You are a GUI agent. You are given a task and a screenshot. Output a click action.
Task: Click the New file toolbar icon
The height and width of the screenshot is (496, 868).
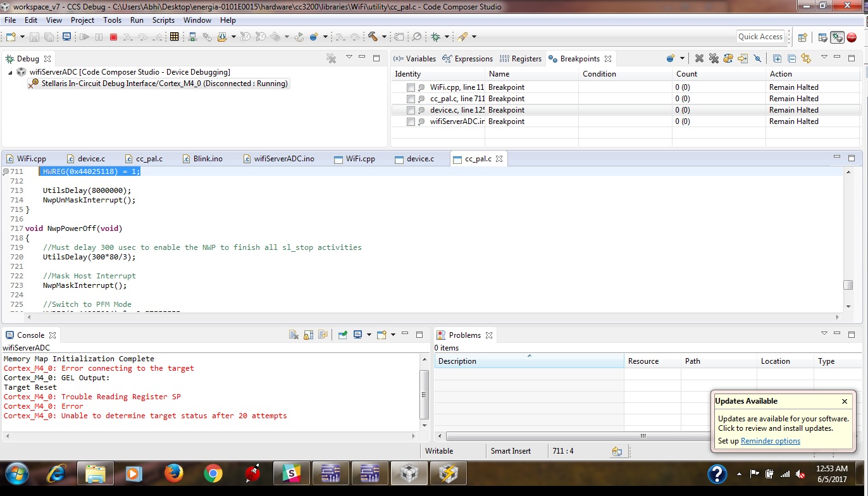point(10,37)
